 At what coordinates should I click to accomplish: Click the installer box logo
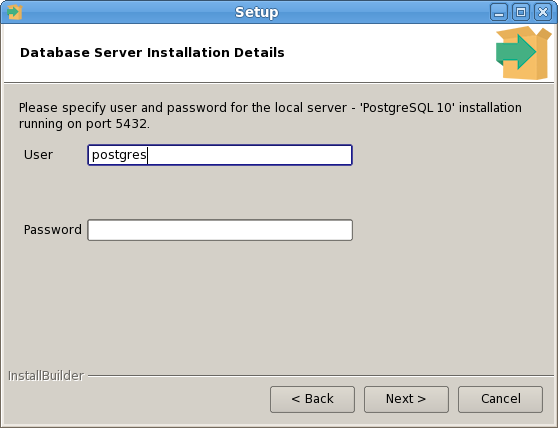tap(523, 53)
